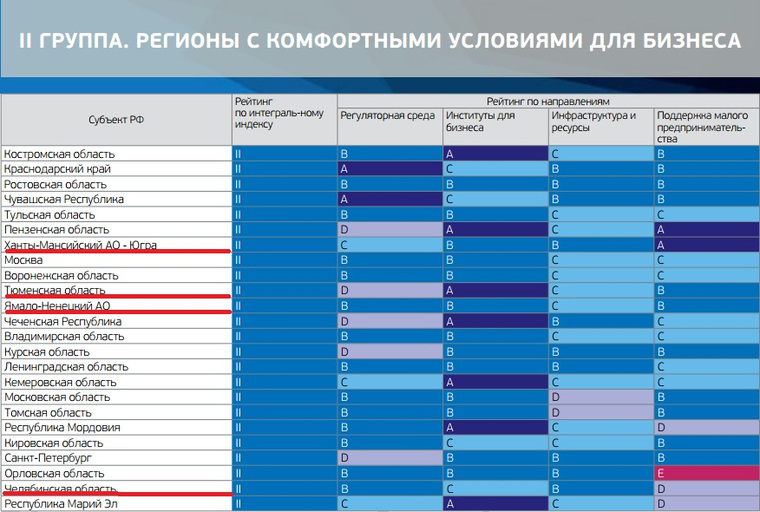Click the Пензенская область row name

(57, 230)
